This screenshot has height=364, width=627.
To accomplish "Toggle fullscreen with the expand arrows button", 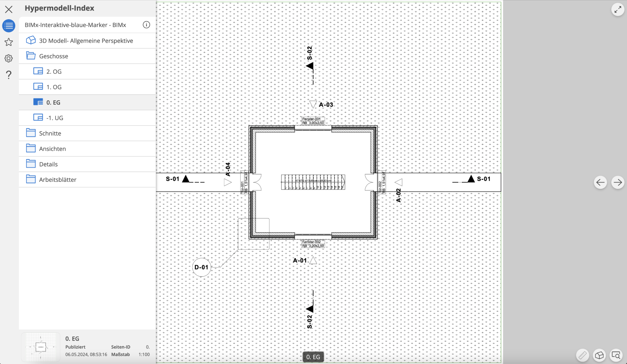I will pyautogui.click(x=618, y=10).
